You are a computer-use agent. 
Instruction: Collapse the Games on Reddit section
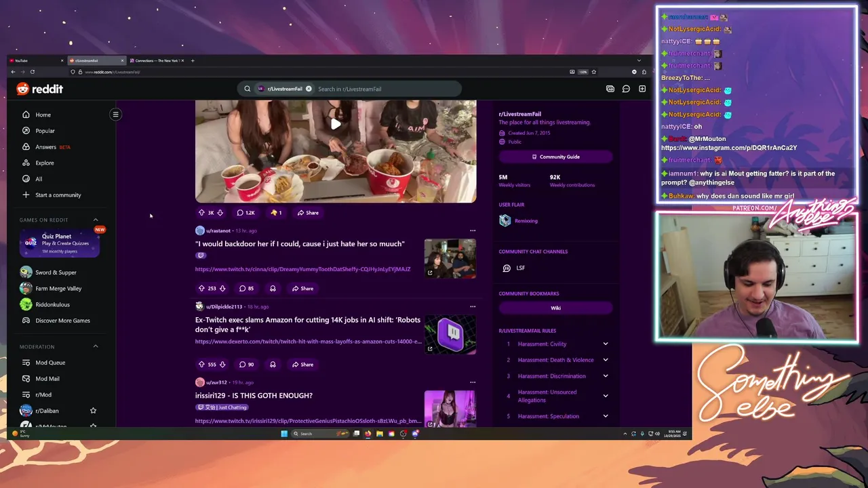[96, 220]
